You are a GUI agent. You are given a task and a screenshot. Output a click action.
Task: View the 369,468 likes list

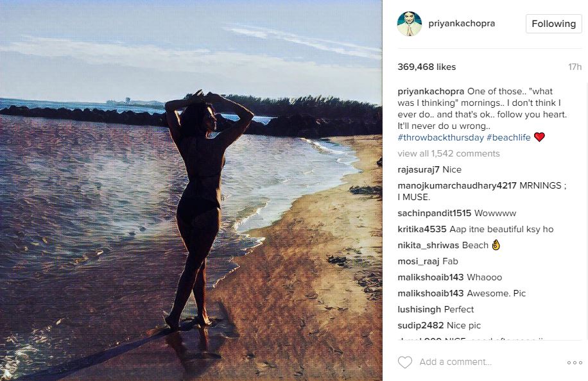click(426, 67)
